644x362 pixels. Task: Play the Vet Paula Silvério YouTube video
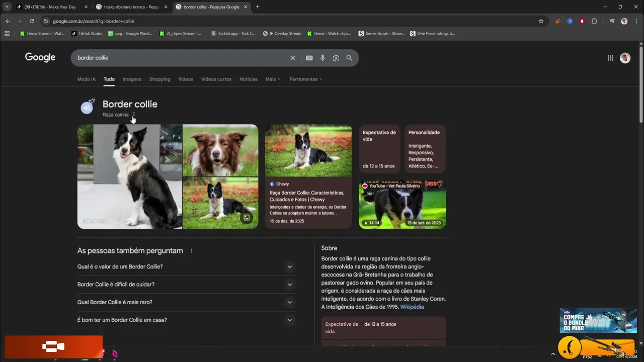coord(402,205)
